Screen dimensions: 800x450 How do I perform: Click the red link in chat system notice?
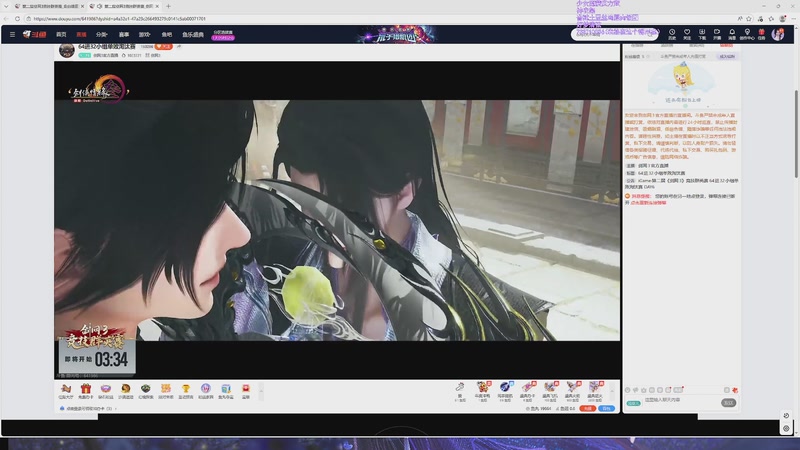[648, 203]
